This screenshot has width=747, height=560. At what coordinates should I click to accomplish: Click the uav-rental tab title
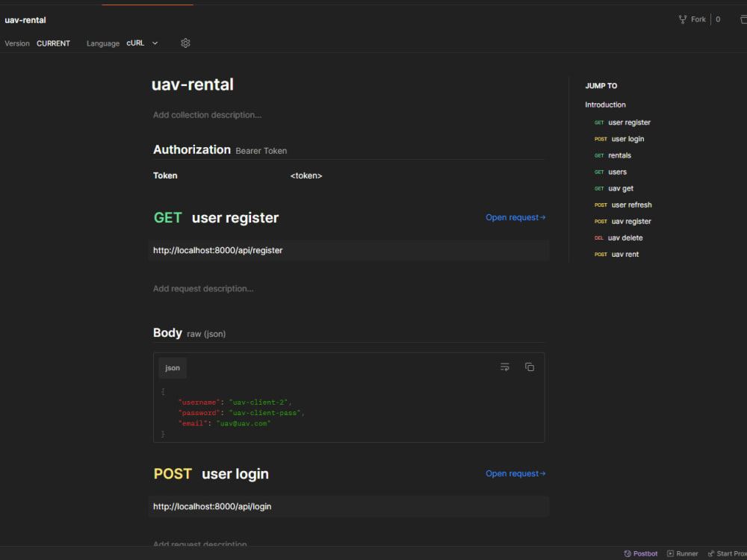25,20
